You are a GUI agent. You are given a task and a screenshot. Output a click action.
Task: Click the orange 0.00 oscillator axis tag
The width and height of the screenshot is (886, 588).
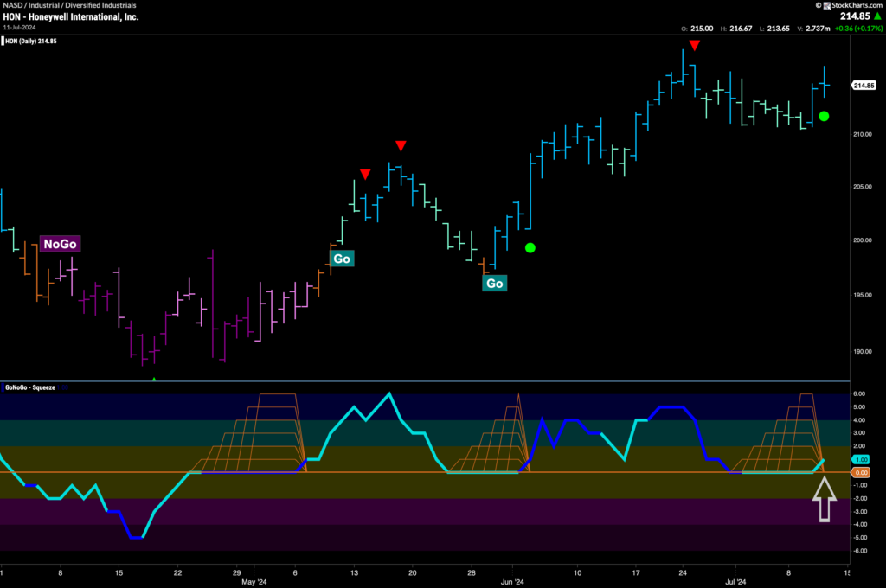(862, 473)
